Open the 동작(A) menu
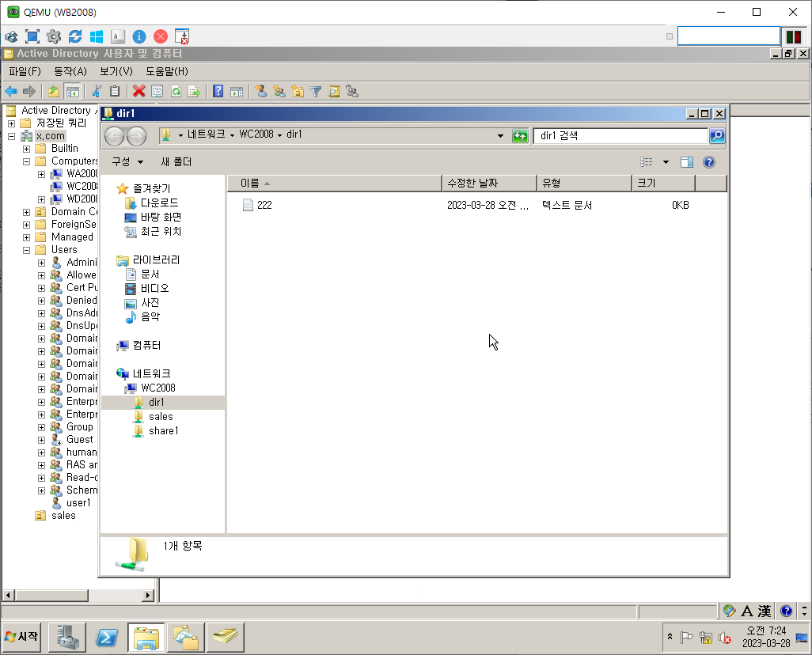 pos(70,71)
